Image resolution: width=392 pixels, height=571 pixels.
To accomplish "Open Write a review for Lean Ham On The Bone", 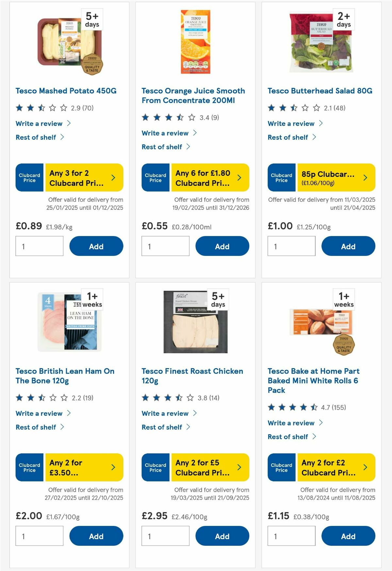I will point(39,413).
